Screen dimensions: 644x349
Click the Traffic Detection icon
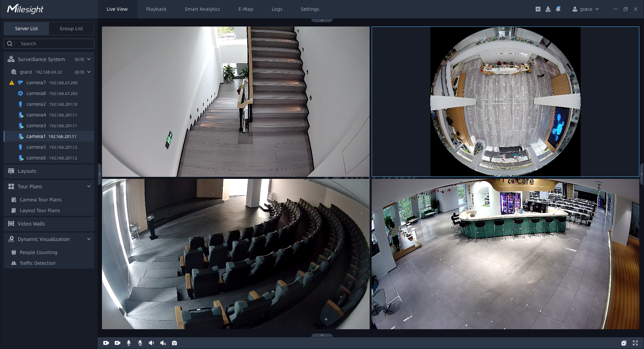14,263
